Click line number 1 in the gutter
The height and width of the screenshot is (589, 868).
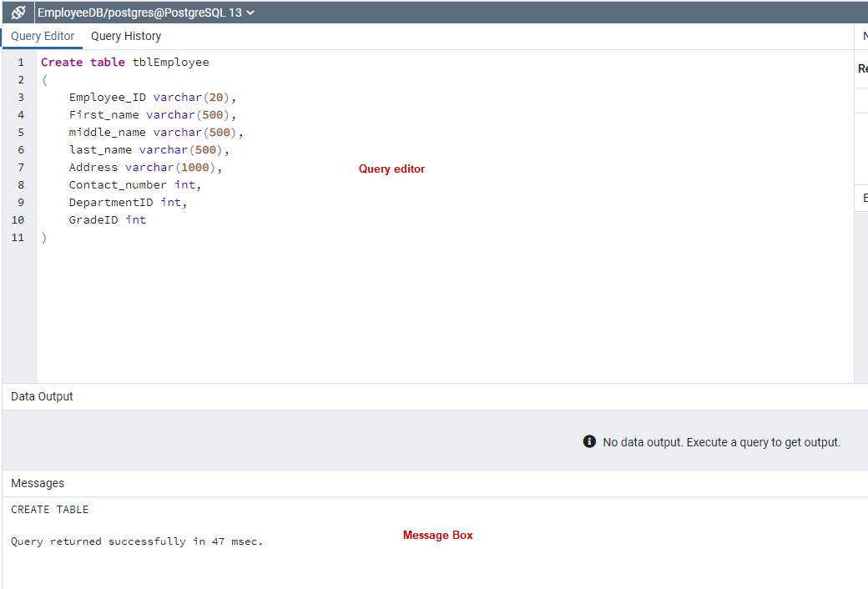click(21, 62)
